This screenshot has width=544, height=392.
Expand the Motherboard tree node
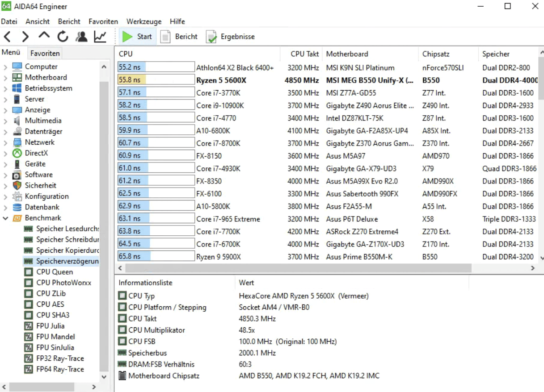click(x=5, y=78)
